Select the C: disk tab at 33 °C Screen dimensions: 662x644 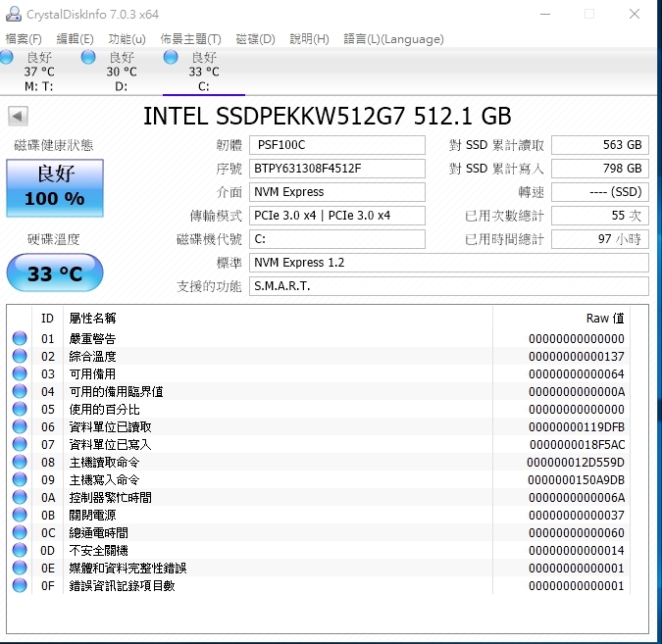pyautogui.click(x=204, y=72)
